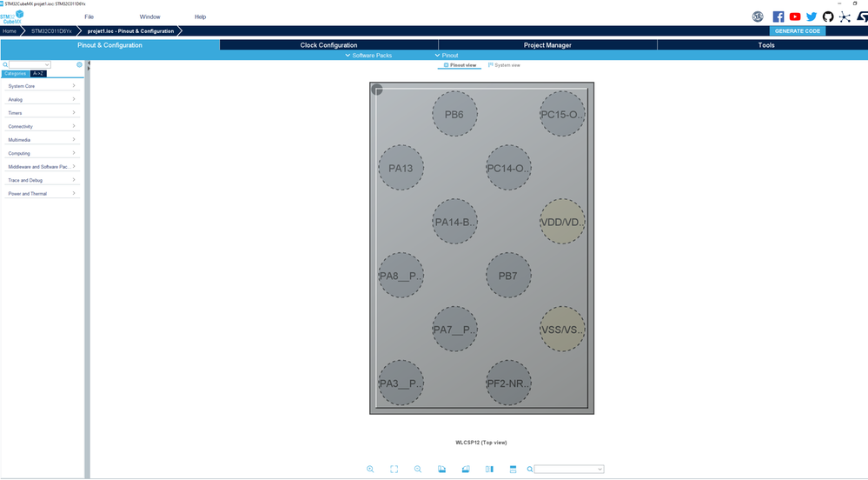Click the STM32CubeMX logo
Image resolution: width=868 pixels, height=480 pixels.
click(11, 17)
